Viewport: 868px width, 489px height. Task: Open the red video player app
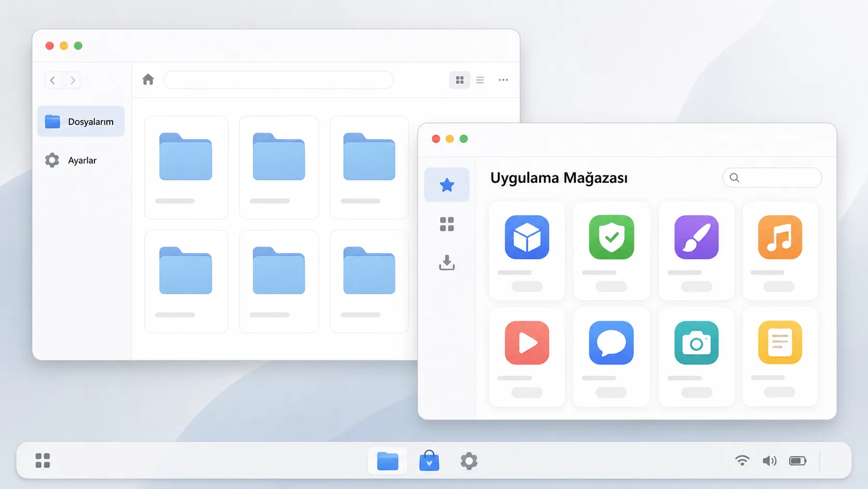527,343
